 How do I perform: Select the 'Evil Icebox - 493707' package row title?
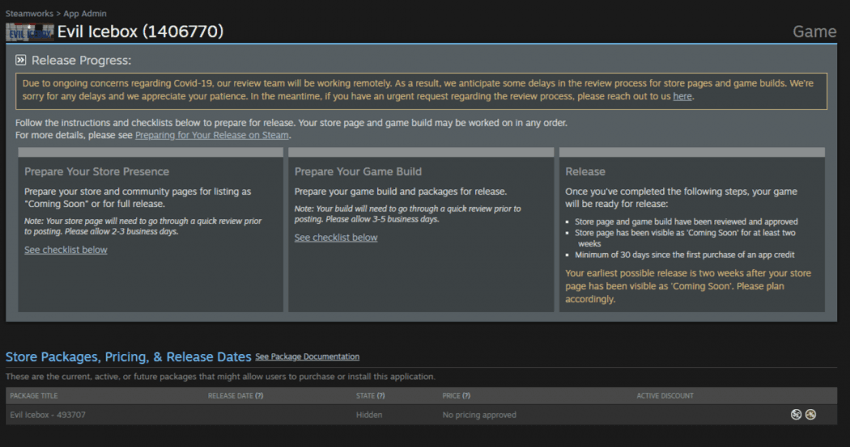click(x=48, y=414)
